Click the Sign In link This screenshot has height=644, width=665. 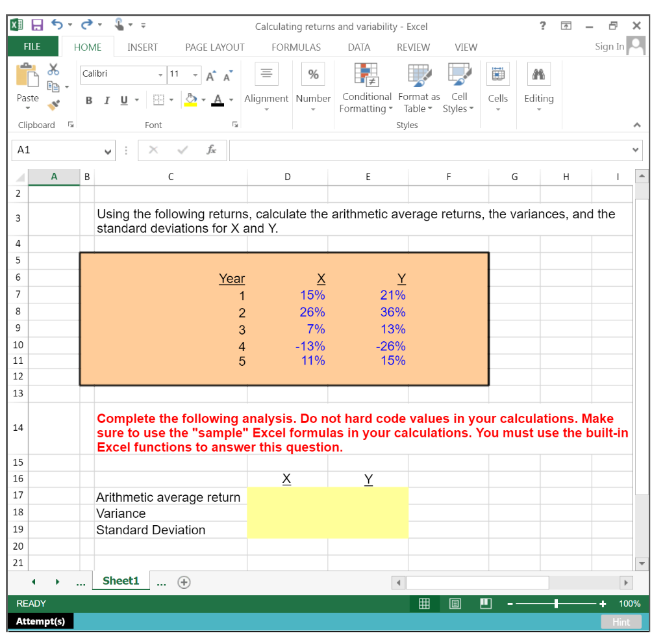(609, 46)
